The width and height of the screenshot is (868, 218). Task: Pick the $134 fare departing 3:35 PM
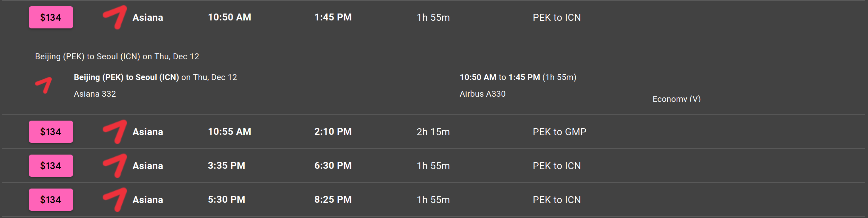51,166
